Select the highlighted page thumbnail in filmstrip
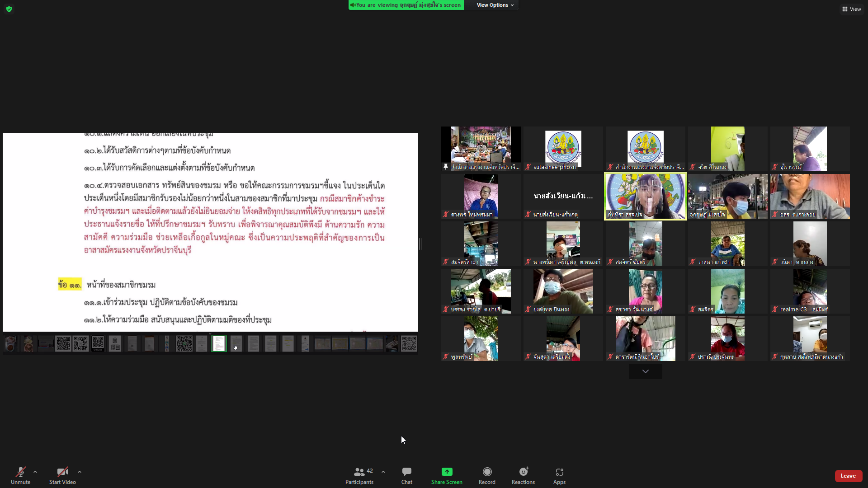Screen dimensions: 868x488 (219, 344)
